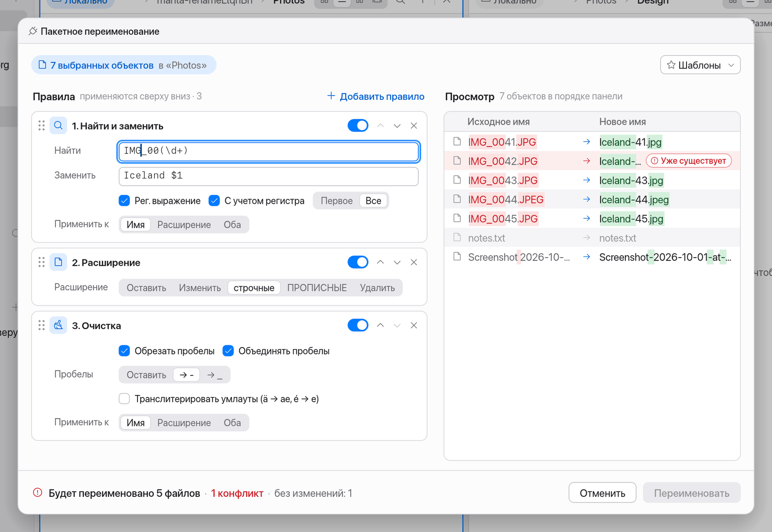Move Расширение rule up
772x532 pixels.
pyautogui.click(x=380, y=262)
